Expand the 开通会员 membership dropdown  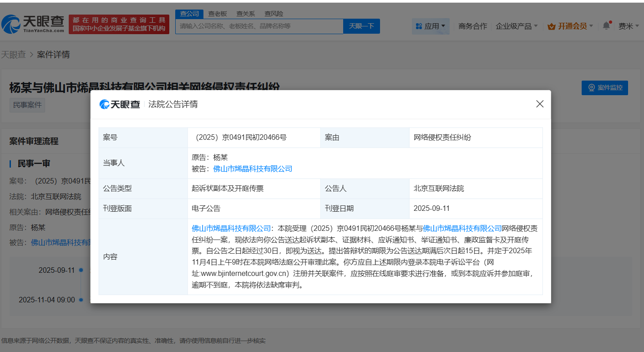[570, 26]
